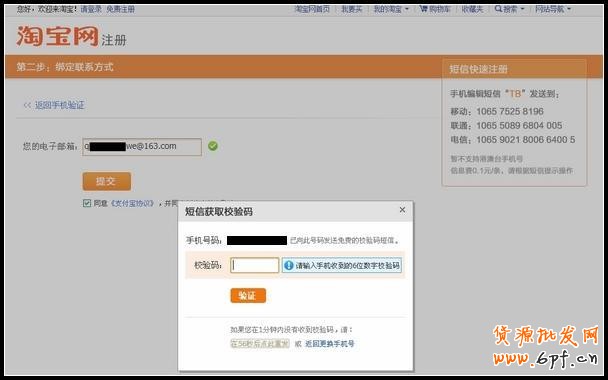Open 淘宝网首页 in the top menu
Viewport: 608px width, 380px height.
coord(312,9)
